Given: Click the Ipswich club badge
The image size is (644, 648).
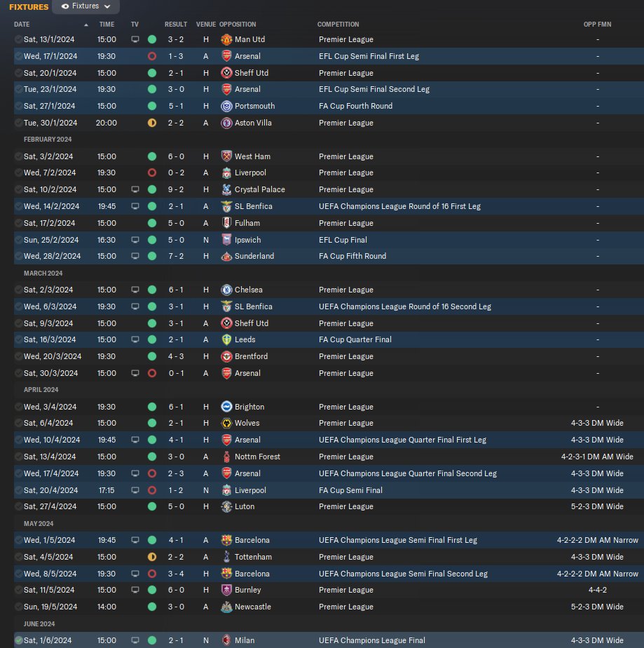Looking at the screenshot, I should coord(226,240).
